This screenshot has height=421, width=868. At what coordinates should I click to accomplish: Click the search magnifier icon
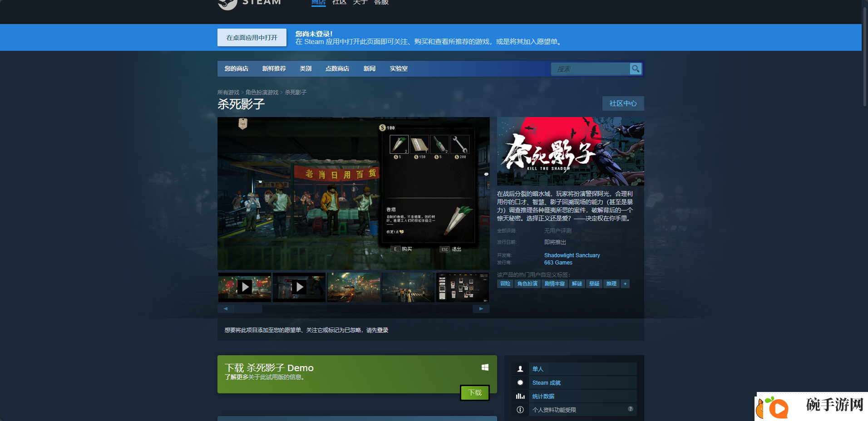[636, 69]
